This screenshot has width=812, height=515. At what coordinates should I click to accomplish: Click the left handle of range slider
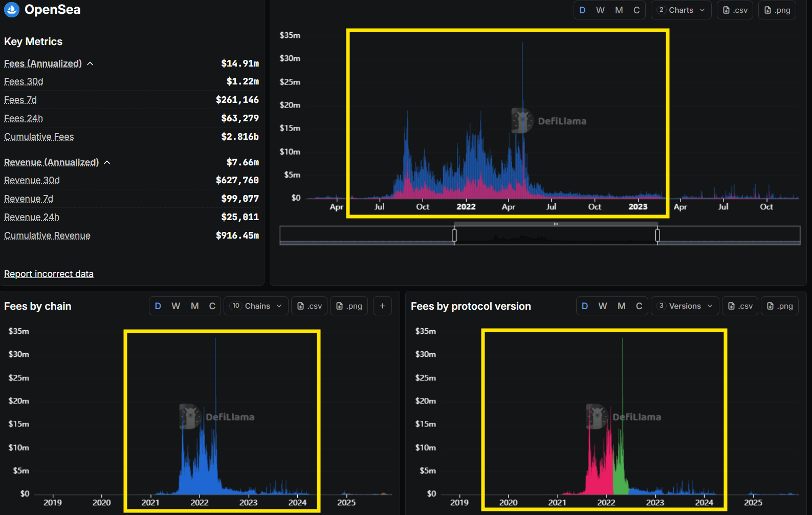tap(454, 235)
